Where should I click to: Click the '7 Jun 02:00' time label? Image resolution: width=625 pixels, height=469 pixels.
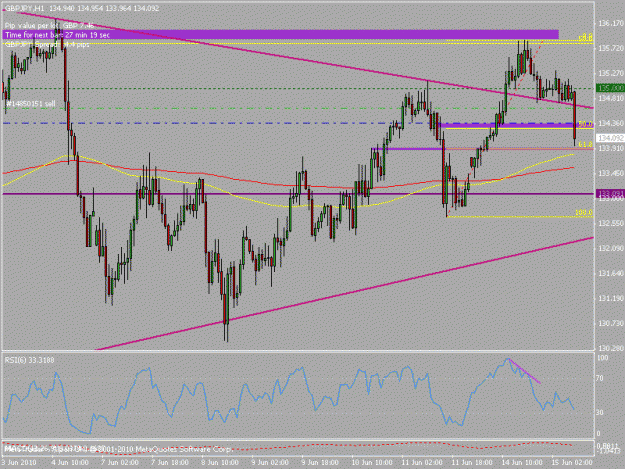click(120, 463)
